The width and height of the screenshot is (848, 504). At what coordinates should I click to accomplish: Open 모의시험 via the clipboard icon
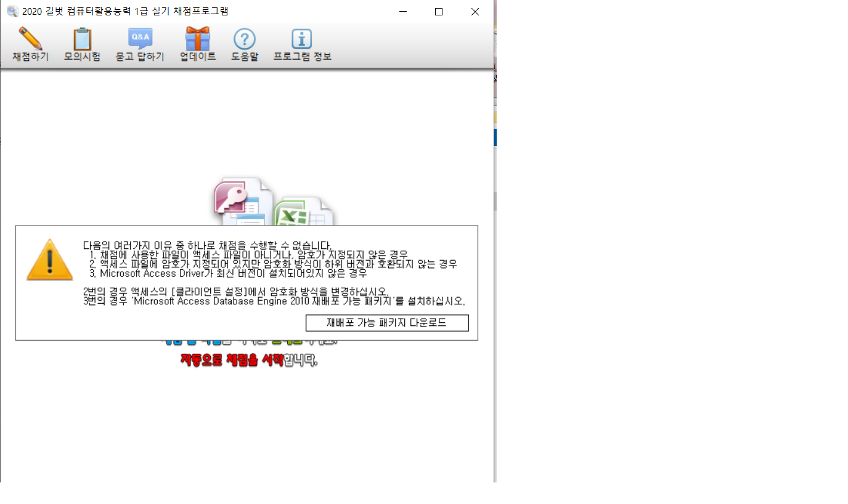click(82, 39)
